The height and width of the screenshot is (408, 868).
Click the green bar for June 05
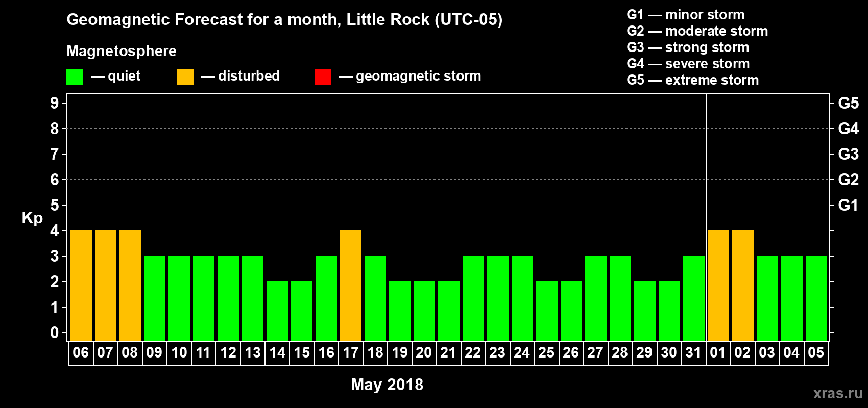816,298
